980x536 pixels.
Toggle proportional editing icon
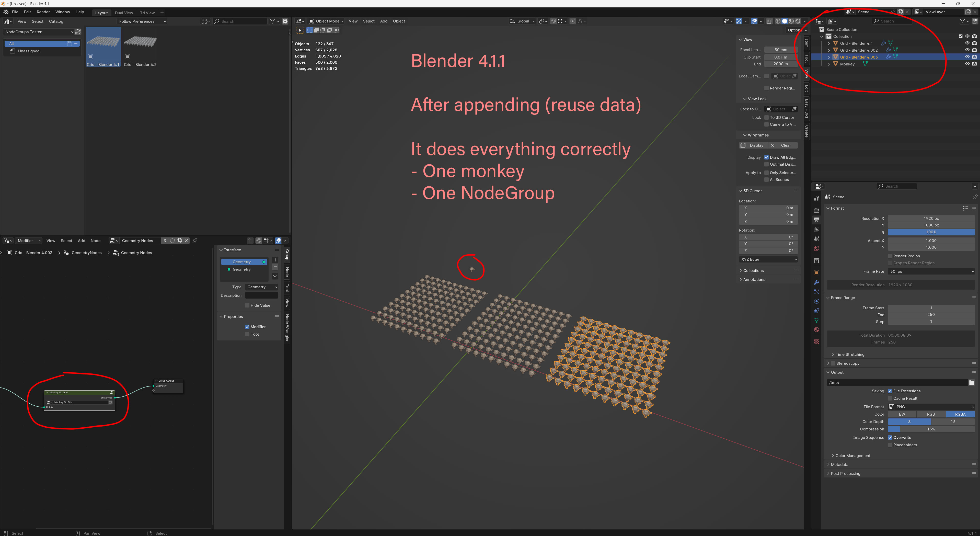(x=573, y=21)
